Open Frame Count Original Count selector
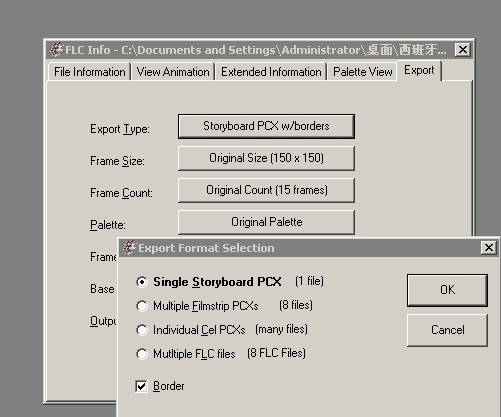Image resolution: width=501 pixels, height=417 pixels. (x=266, y=190)
